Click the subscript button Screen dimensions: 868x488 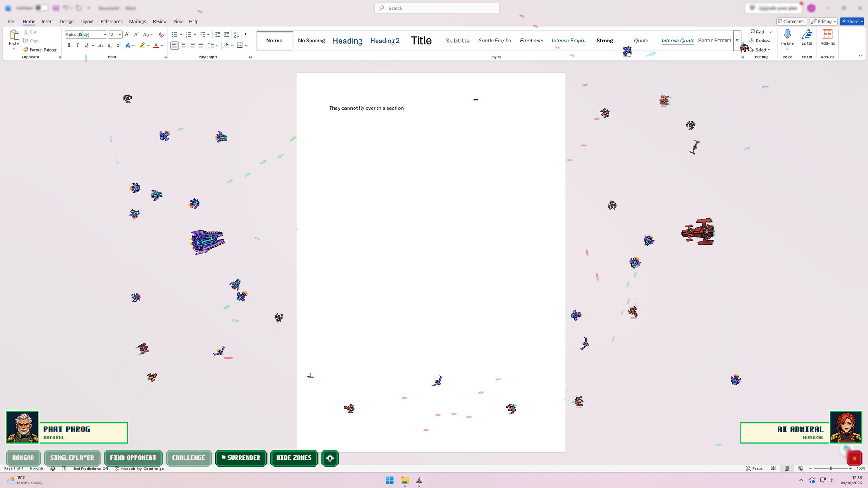[x=109, y=45]
